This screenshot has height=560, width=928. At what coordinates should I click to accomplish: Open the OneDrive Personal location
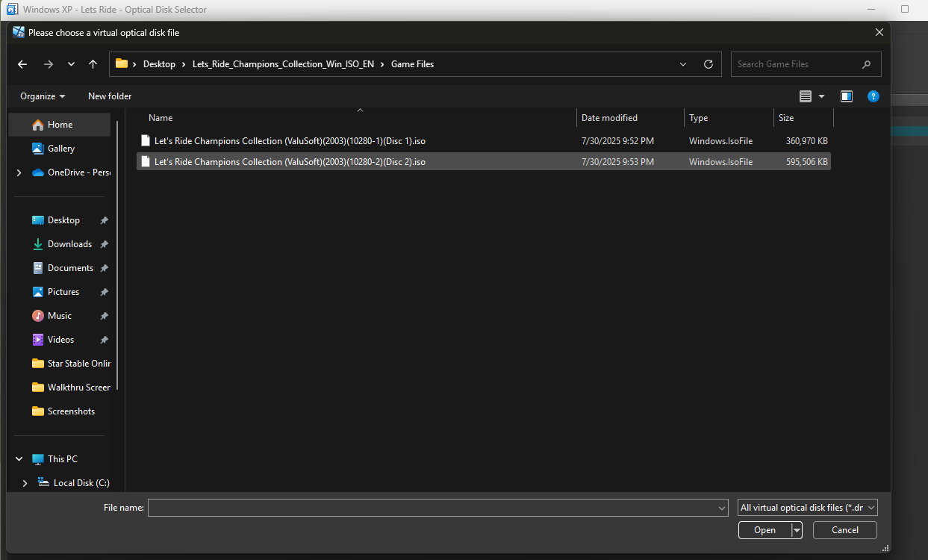click(x=71, y=172)
